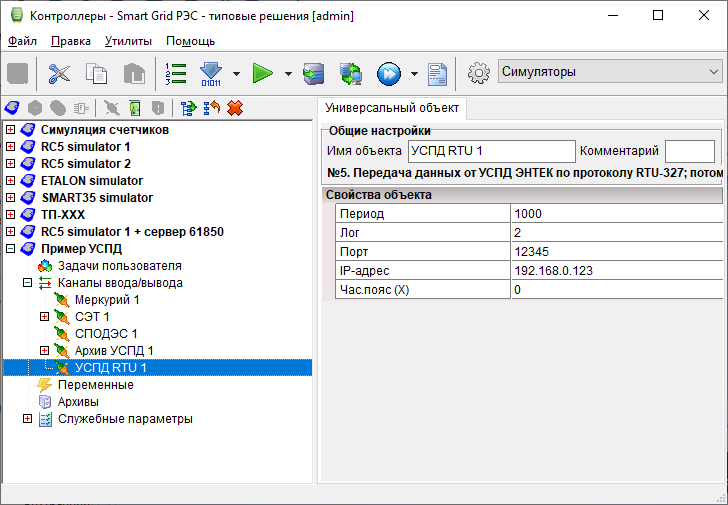
Task: Click the Paste toolbar icon
Action: click(x=134, y=73)
